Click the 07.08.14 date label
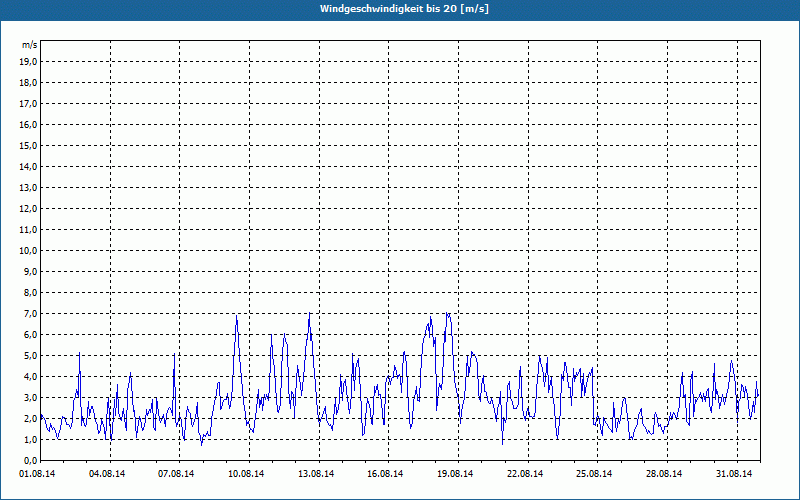Viewport: 800px width, 500px height. coord(176,474)
